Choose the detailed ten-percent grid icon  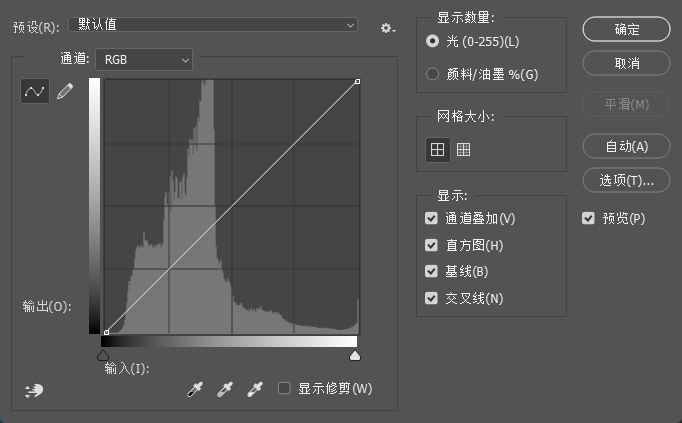point(463,150)
